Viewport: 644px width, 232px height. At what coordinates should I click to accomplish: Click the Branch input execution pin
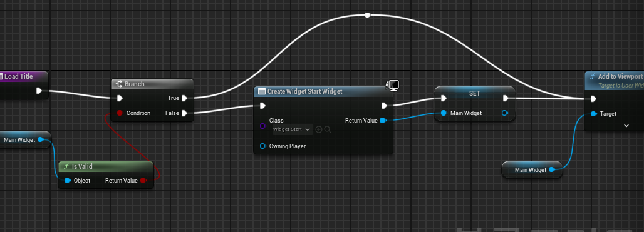point(120,98)
